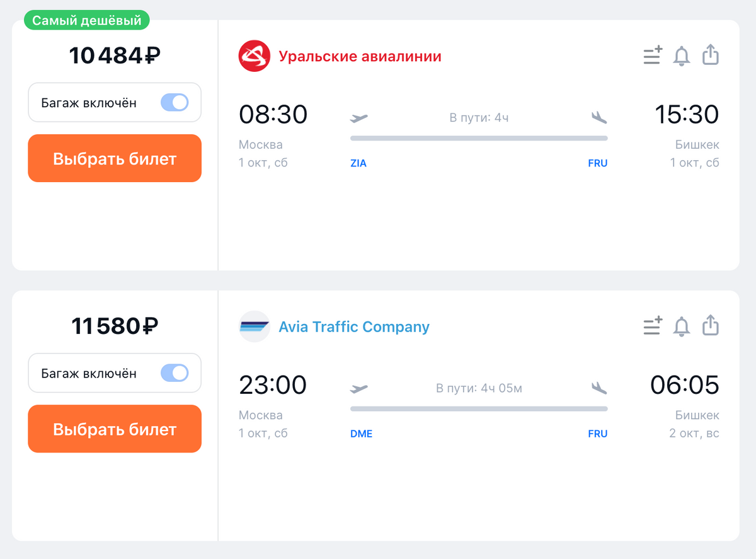
Task: Click FRU code on the Avia Traffic flight
Action: coord(597,434)
